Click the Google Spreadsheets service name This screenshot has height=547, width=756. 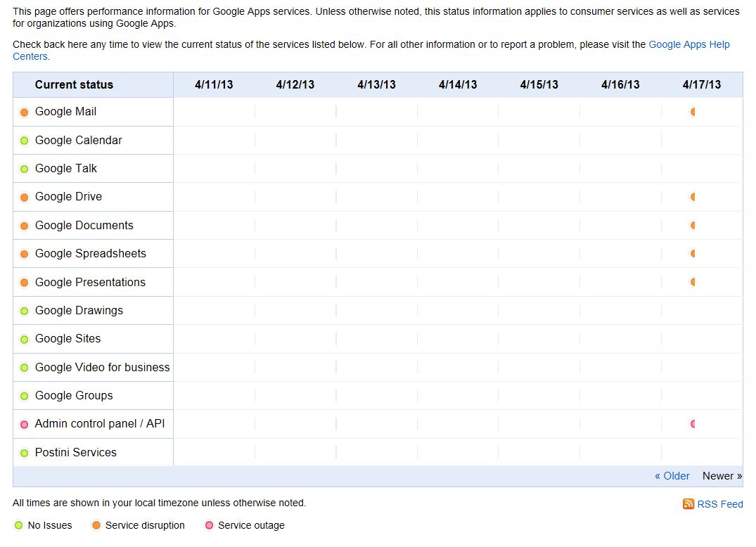coord(91,254)
